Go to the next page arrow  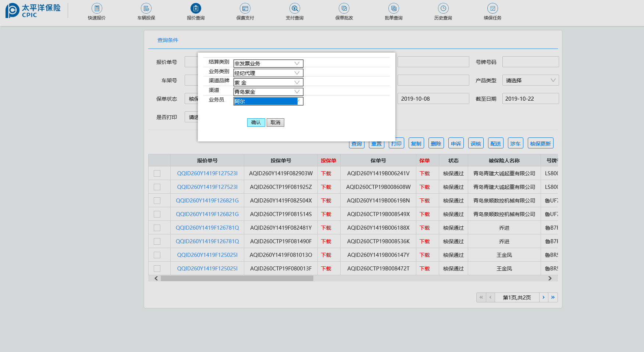[x=544, y=297]
